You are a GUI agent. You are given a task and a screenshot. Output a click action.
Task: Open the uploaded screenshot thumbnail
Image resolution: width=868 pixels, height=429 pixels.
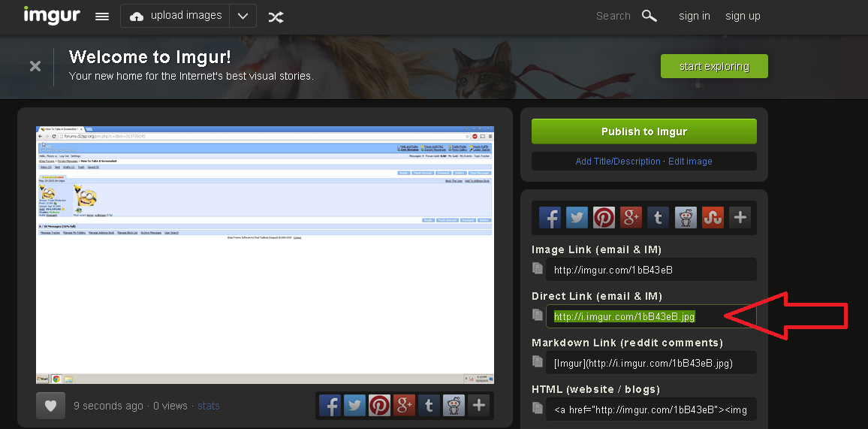coord(264,255)
